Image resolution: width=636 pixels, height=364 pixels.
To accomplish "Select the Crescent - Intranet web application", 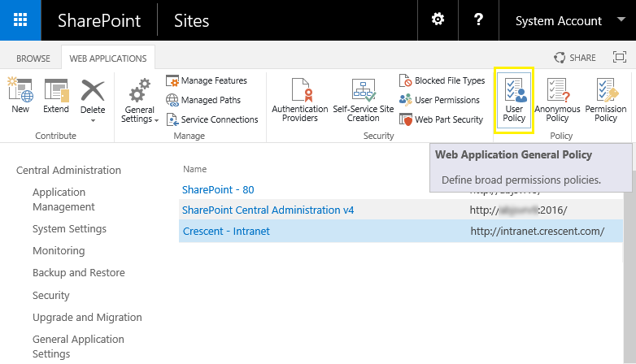I will click(226, 231).
